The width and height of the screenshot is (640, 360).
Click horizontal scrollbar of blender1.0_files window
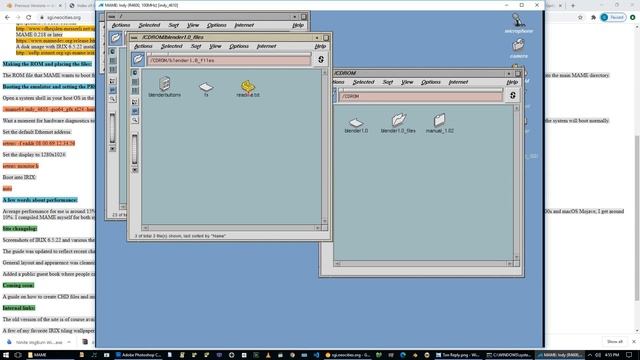[x=231, y=228]
